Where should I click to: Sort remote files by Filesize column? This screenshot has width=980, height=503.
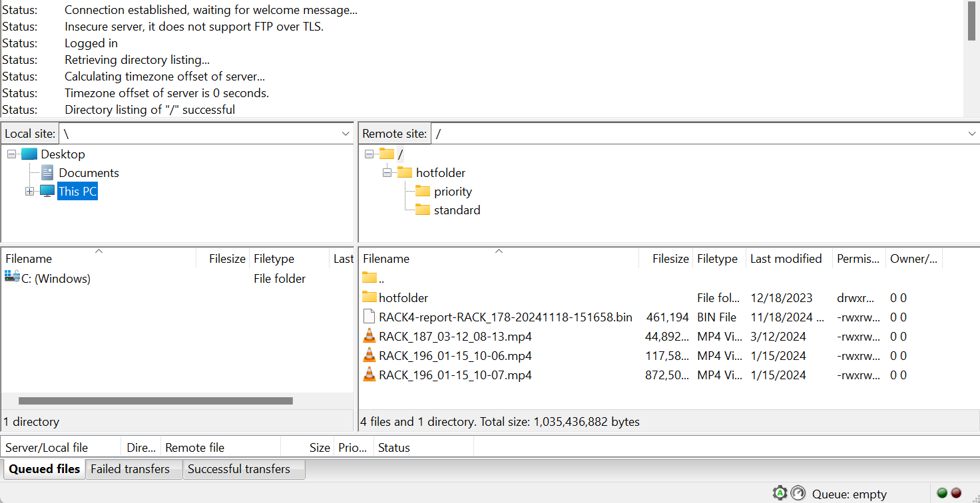(670, 258)
